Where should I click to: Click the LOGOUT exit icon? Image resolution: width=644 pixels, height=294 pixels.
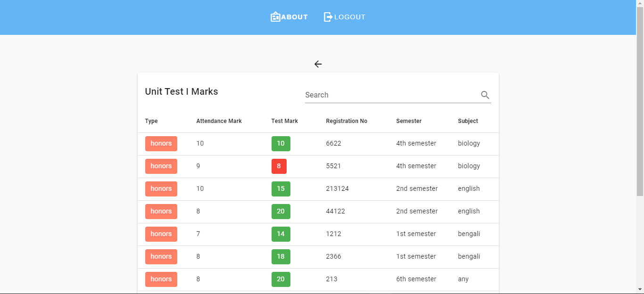click(328, 16)
